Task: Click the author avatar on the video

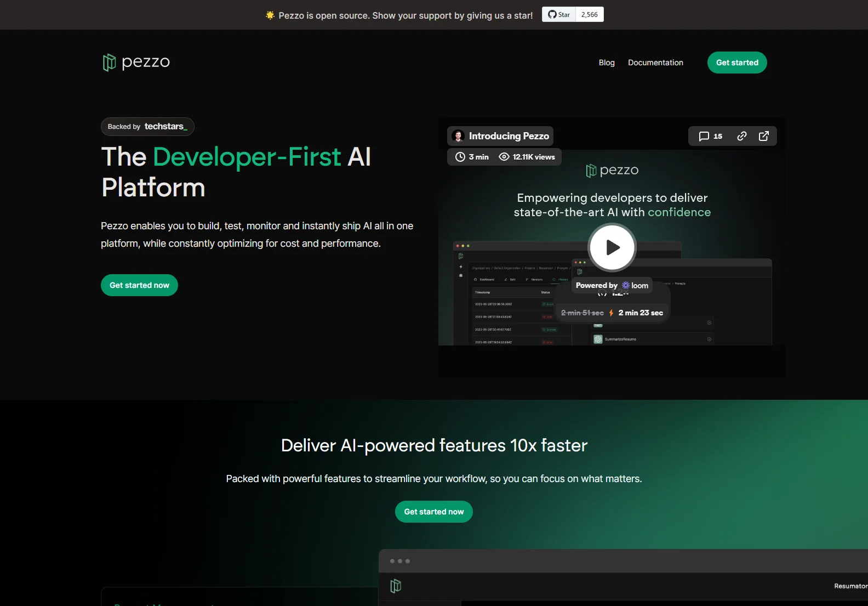Action: pos(458,136)
